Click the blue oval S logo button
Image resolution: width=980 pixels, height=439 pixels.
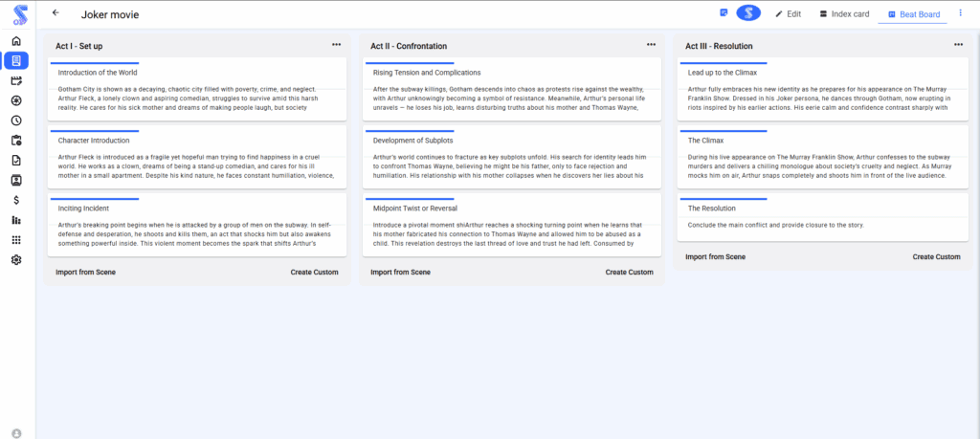tap(748, 13)
